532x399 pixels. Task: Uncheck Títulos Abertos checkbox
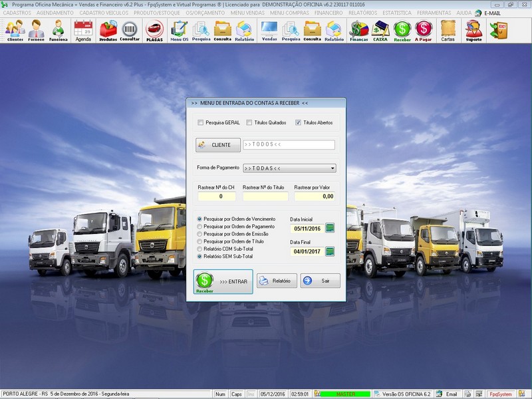(298, 122)
